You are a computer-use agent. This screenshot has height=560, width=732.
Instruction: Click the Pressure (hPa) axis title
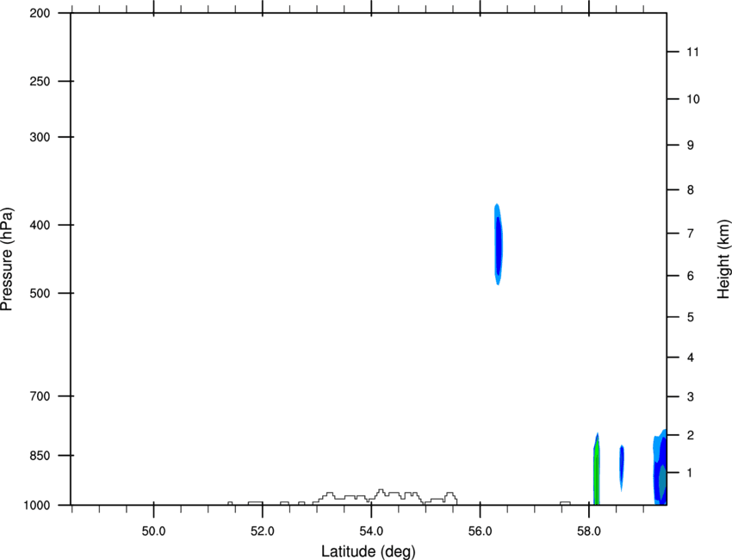(7, 259)
